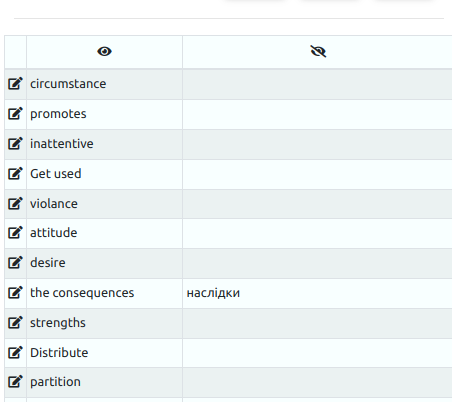Select the word 'inattentive'
The image size is (452, 402).
point(62,144)
